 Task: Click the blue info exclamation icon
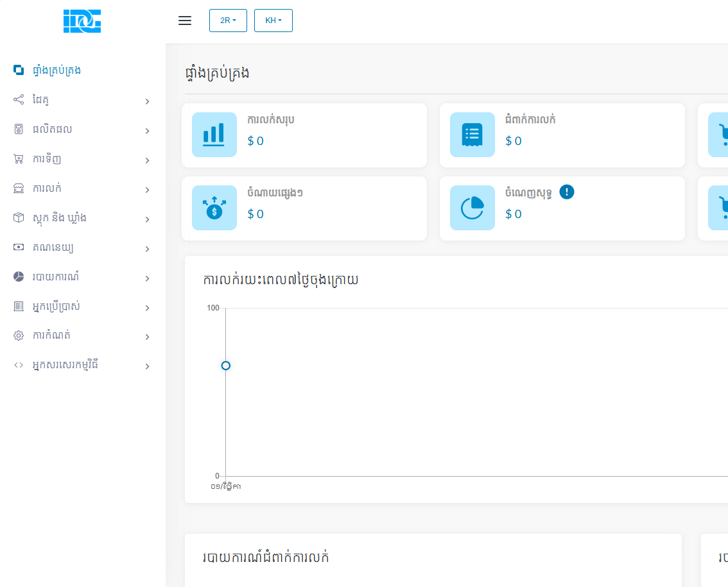[566, 192]
